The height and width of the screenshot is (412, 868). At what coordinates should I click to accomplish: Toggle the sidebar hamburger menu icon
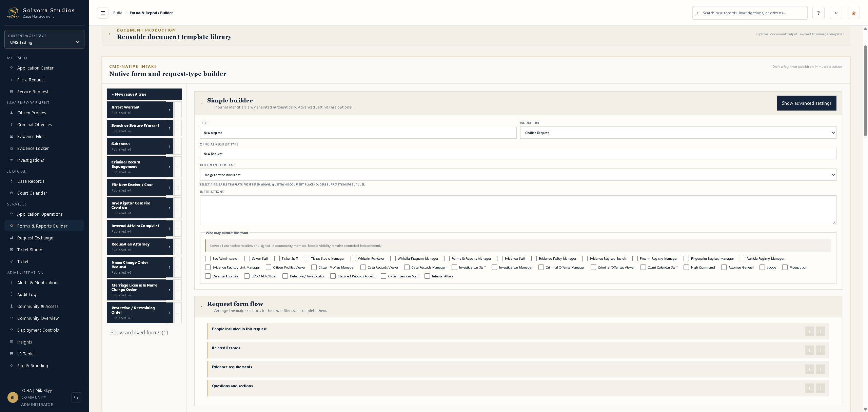(x=103, y=13)
